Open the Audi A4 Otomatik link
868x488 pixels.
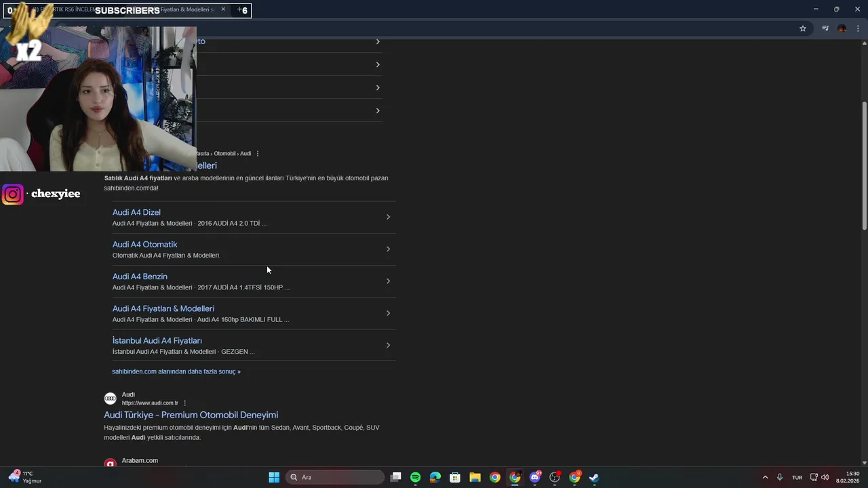click(x=144, y=244)
